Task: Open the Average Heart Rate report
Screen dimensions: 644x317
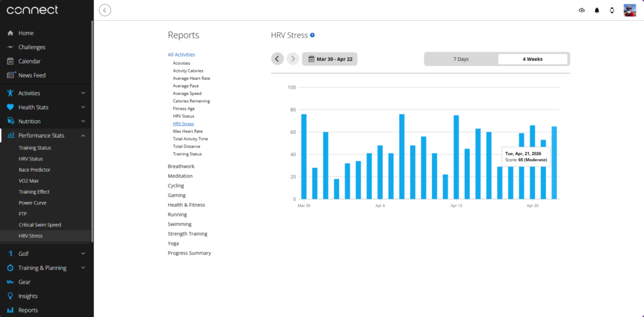Action: coord(191,79)
